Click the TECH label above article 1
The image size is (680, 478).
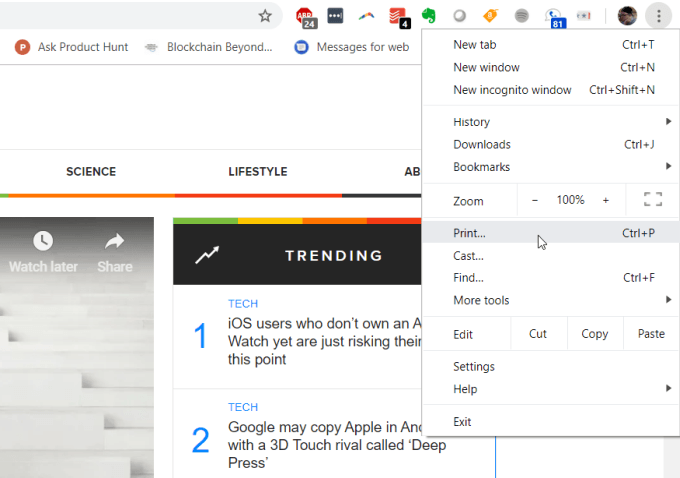(x=243, y=304)
